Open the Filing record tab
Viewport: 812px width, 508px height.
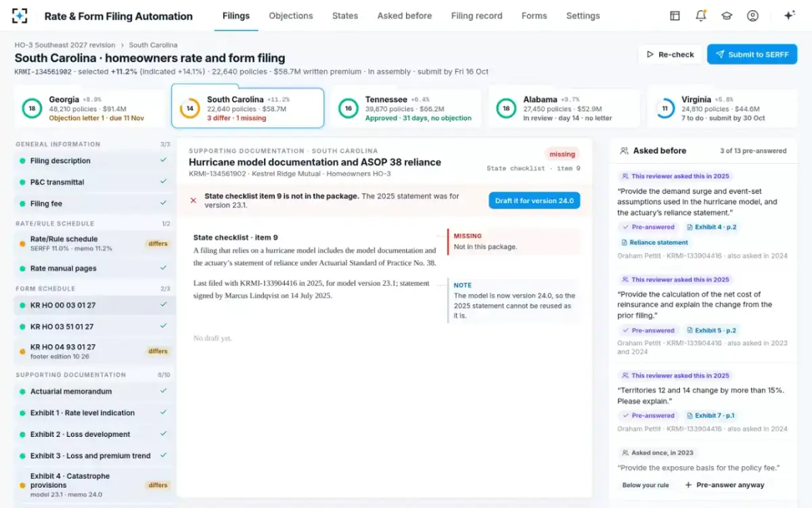477,16
